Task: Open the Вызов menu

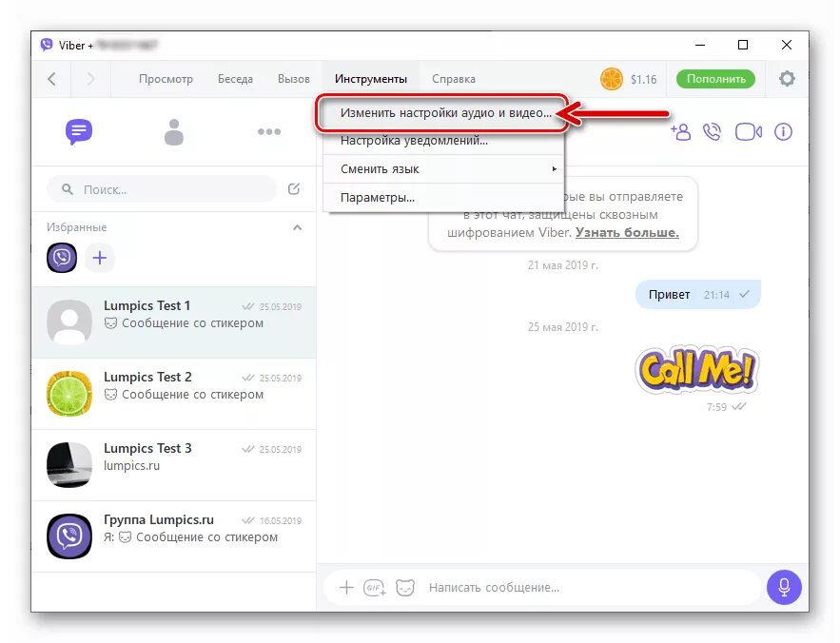Action: point(294,79)
